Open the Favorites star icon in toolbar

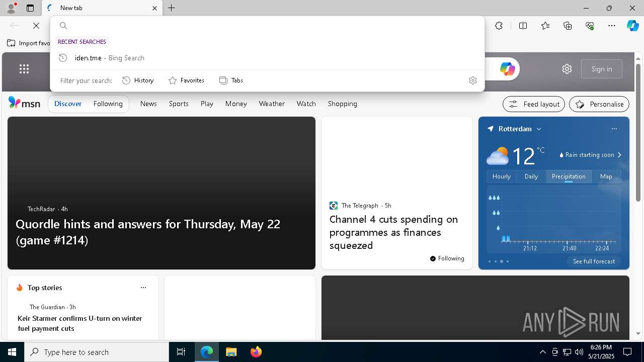(545, 26)
